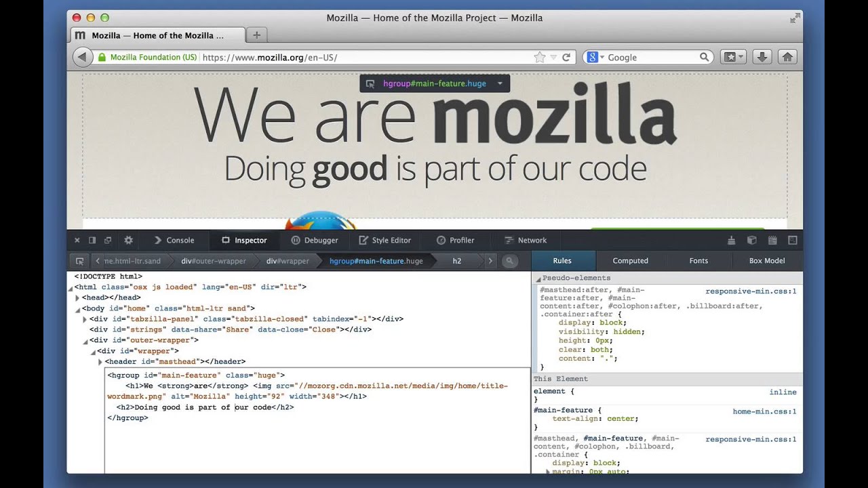Close the developer tools panel
This screenshot has height=488, width=868.
tap(77, 240)
